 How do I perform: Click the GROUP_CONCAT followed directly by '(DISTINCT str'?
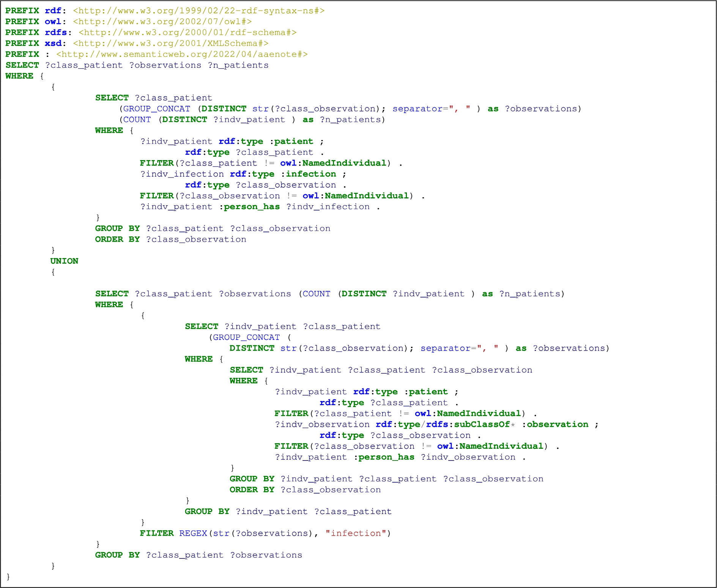(157, 109)
